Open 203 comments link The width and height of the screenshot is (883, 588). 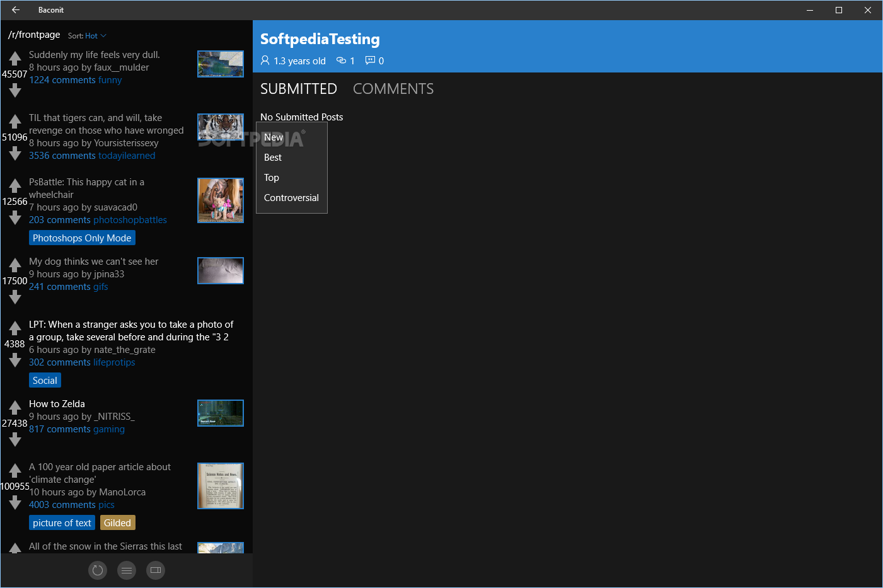60,220
